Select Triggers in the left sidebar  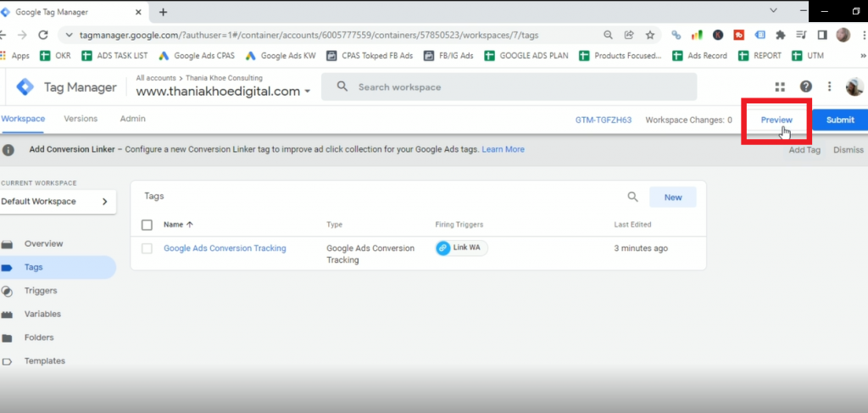41,290
